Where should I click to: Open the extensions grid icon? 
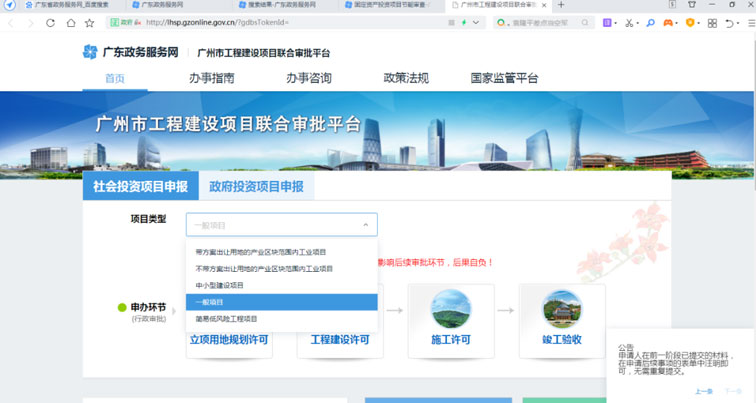tap(712, 23)
